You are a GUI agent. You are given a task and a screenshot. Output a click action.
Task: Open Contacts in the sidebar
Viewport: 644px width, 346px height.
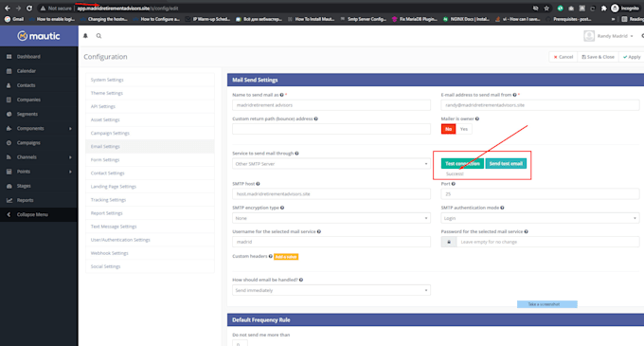(x=39, y=85)
